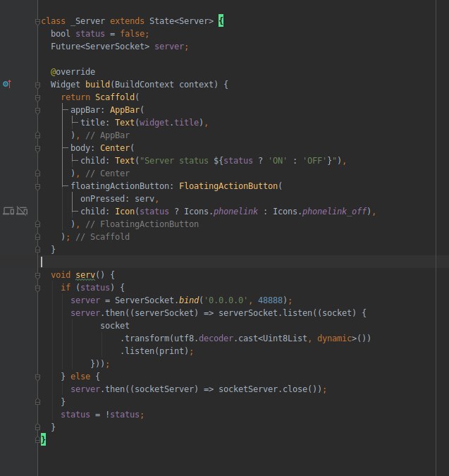Screen dimensions: 449x476
Task: Collapse the void serv() method fold marker
Action: click(x=37, y=276)
